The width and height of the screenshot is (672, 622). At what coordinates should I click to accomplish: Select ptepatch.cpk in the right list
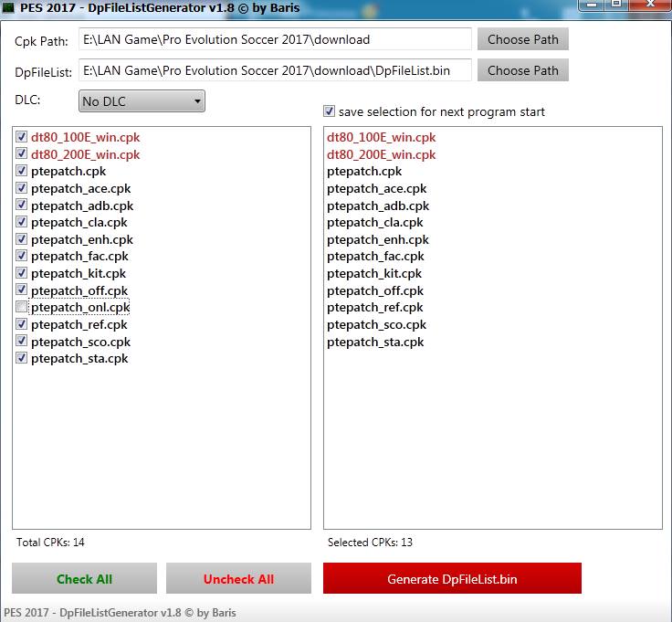tap(364, 171)
